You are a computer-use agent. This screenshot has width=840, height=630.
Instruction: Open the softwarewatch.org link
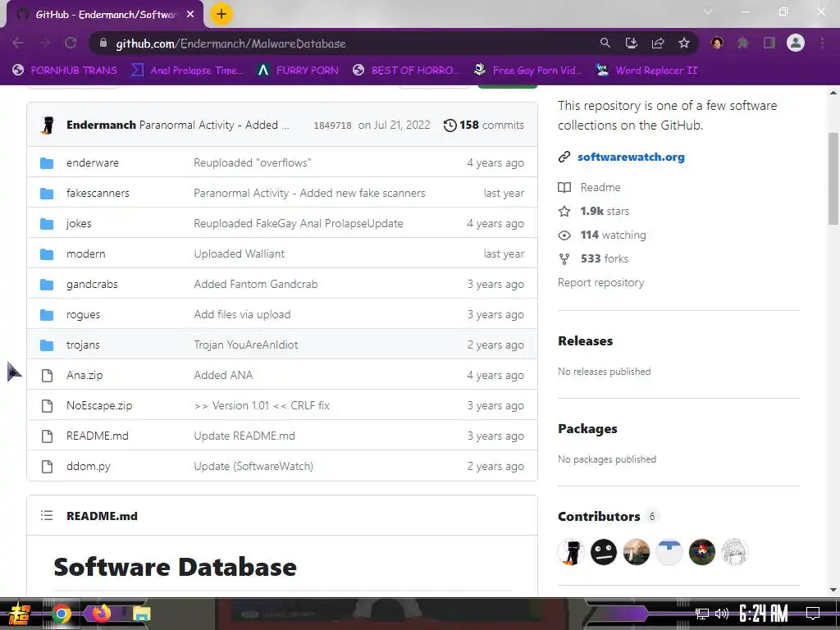(631, 157)
